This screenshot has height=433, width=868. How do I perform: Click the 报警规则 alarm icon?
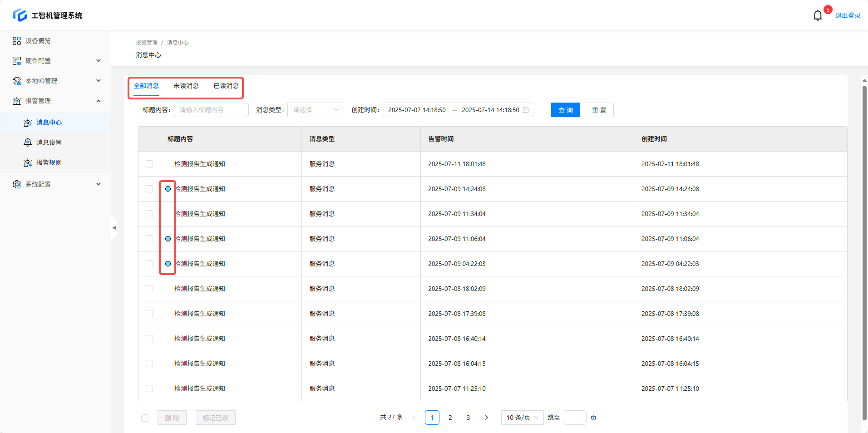coord(28,162)
